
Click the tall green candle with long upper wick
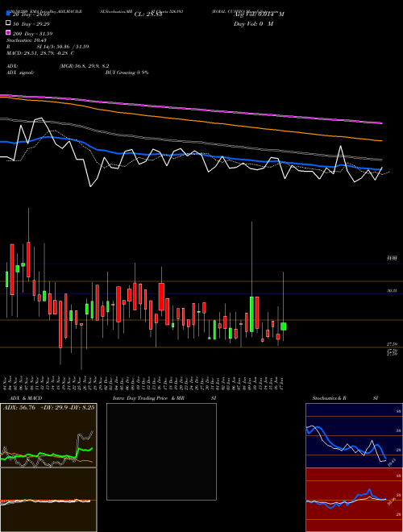251,314
